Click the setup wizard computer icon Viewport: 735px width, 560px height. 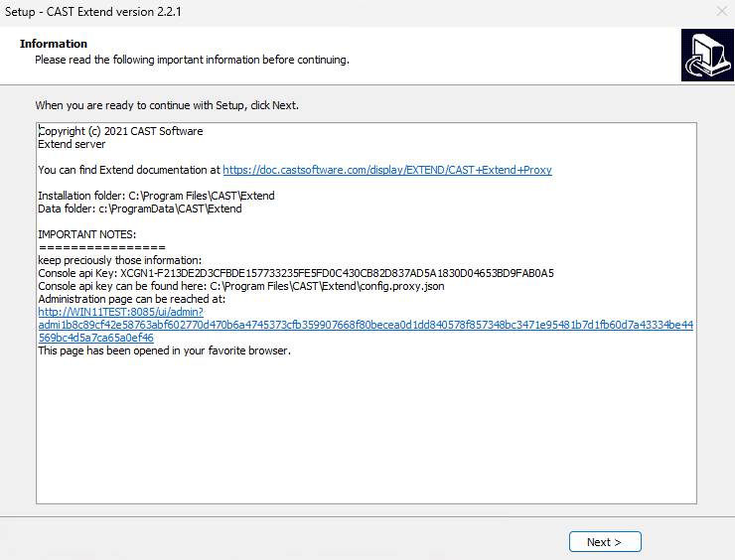tap(706, 55)
